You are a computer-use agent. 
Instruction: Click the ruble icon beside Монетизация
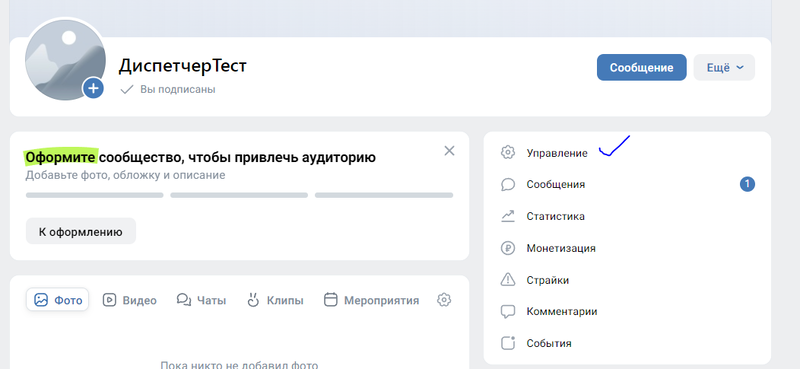click(x=508, y=249)
